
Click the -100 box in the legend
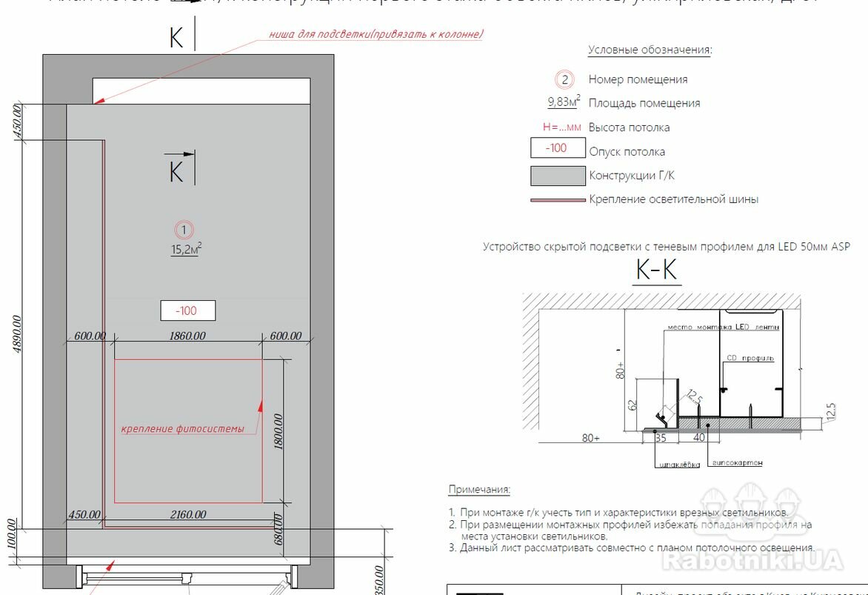pyautogui.click(x=558, y=148)
